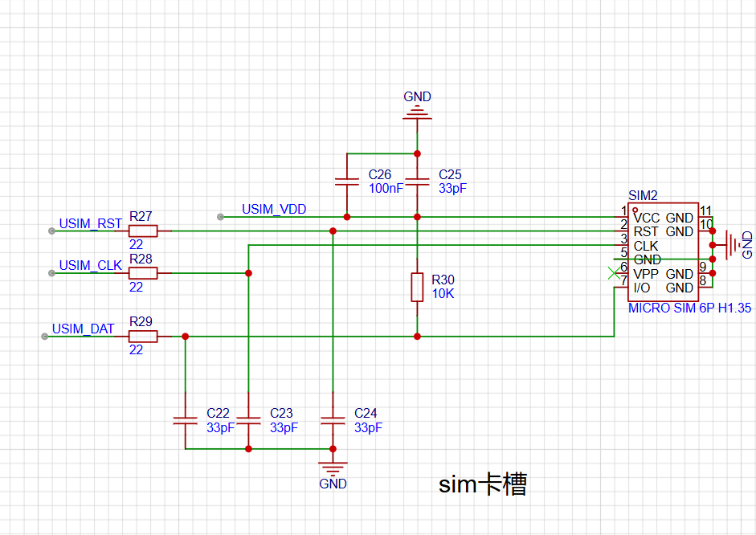Click the 22 value under R28
Screen dimensions: 756x535
pos(136,288)
